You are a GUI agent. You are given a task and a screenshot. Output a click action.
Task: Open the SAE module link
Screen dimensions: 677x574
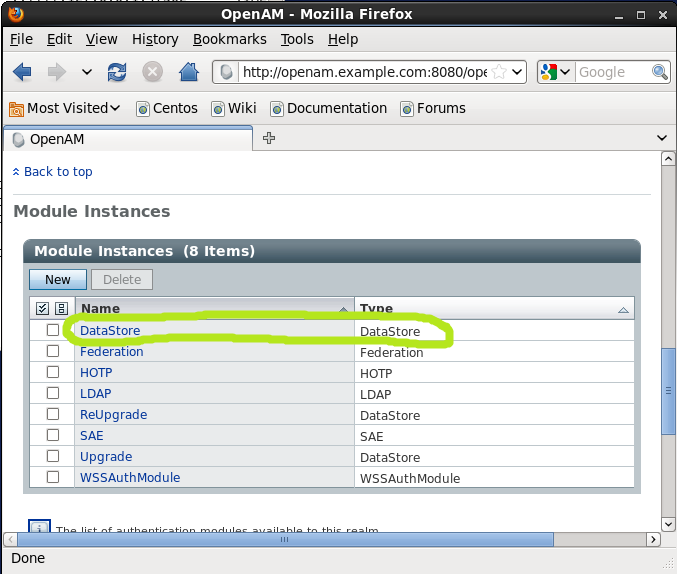coord(92,435)
